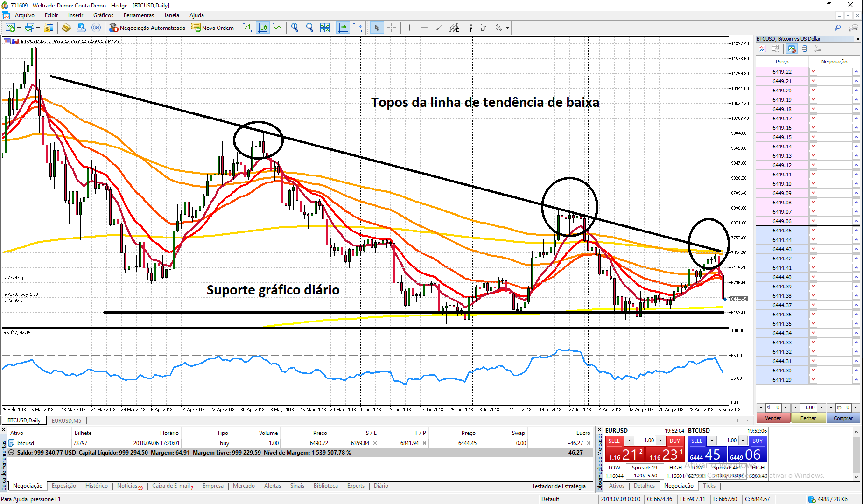Open the Inserir menu

[76, 15]
